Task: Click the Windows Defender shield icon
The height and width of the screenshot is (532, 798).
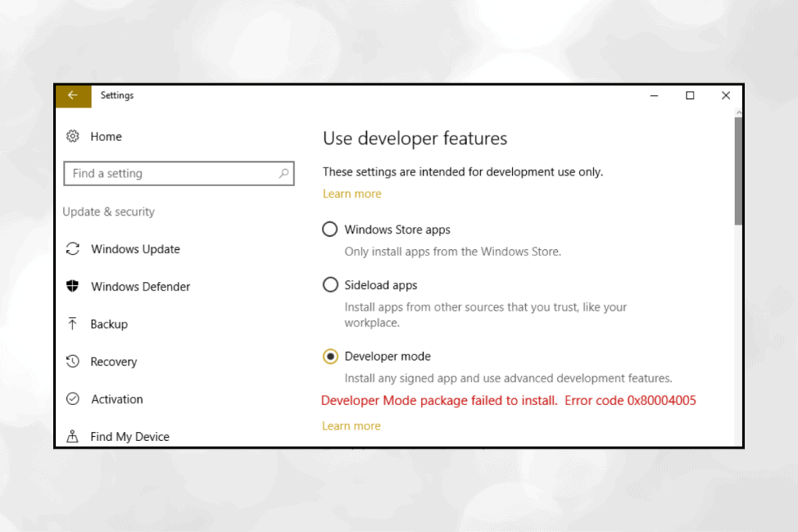Action: click(72, 287)
